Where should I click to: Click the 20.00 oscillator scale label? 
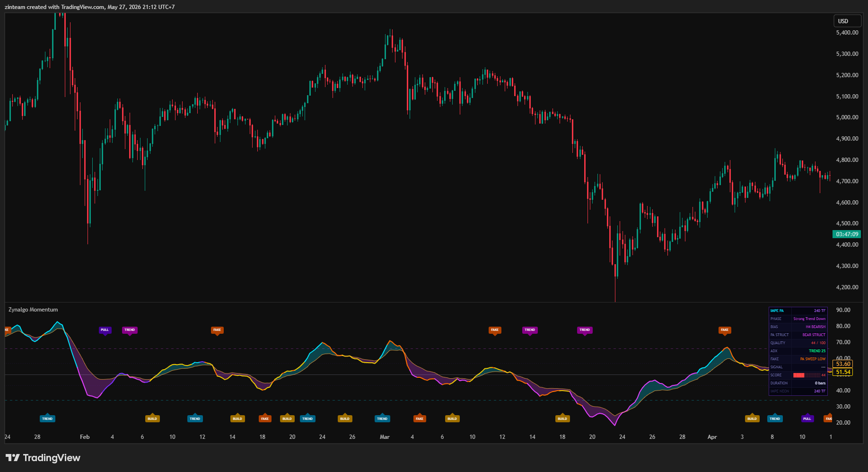[x=843, y=423]
